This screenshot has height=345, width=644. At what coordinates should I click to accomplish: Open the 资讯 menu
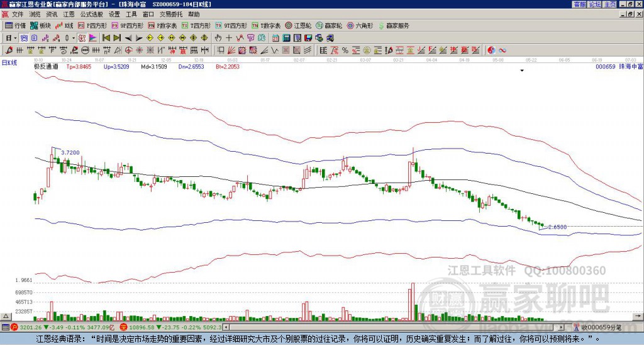click(52, 14)
